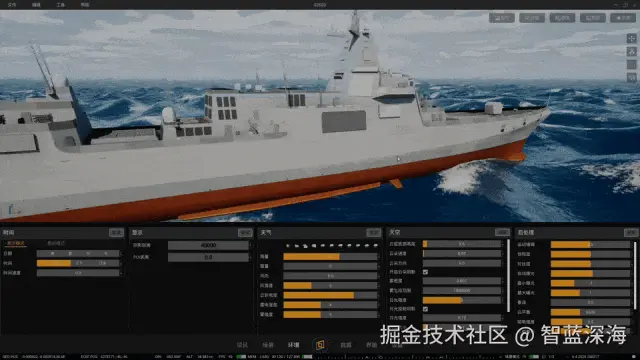Click the fog start distance field in 天空
The height and width of the screenshot is (360, 640).
(x=462, y=290)
